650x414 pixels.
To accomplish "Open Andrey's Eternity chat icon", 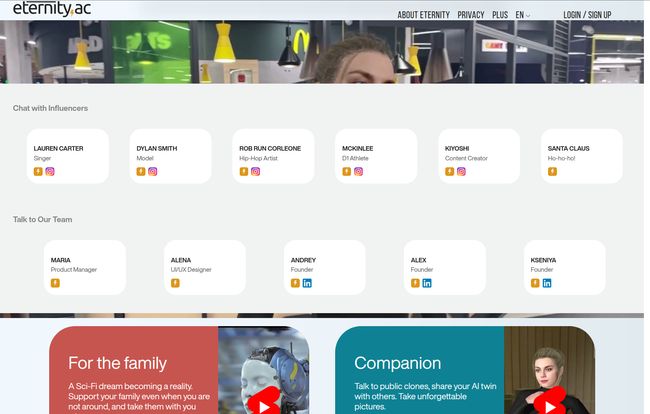I will [x=295, y=283].
